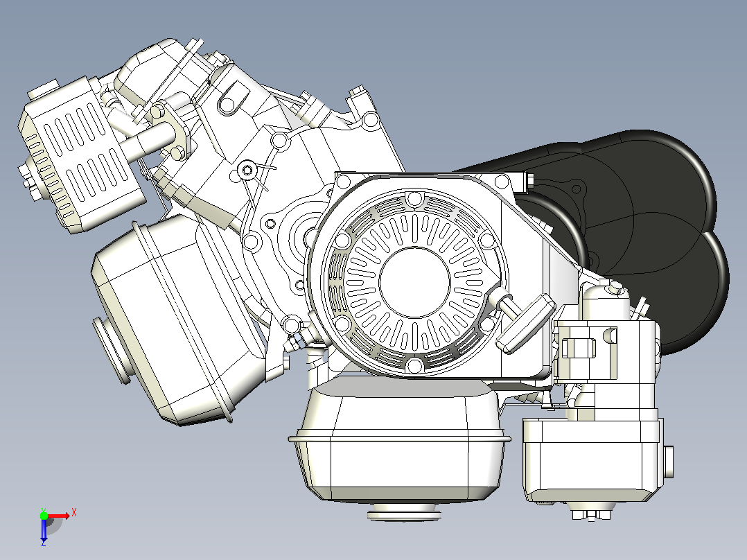This screenshot has height=560, width=747.
Task: Select the recoil starter pull handle
Action: (x=525, y=323)
